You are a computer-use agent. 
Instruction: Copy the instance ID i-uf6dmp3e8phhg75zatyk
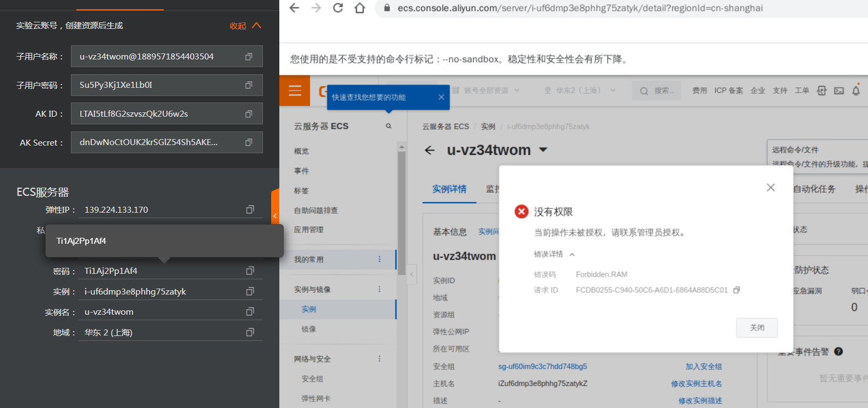pos(250,291)
